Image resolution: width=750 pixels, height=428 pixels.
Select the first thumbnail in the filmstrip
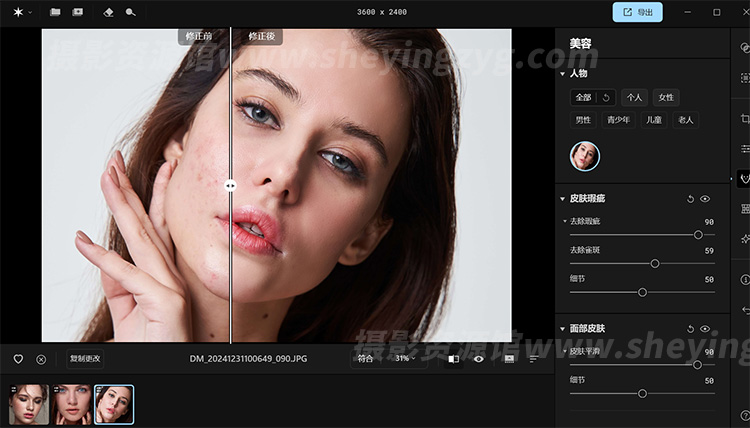coord(28,403)
